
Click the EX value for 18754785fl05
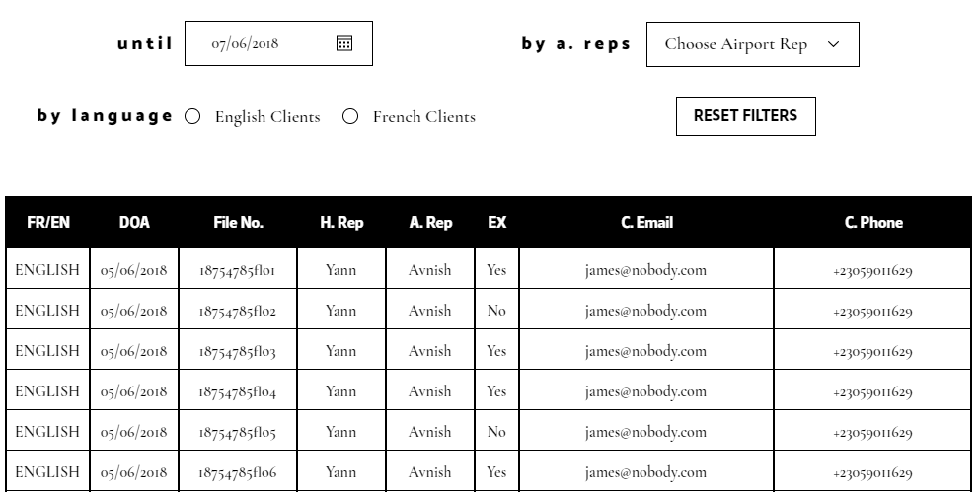pyautogui.click(x=496, y=432)
